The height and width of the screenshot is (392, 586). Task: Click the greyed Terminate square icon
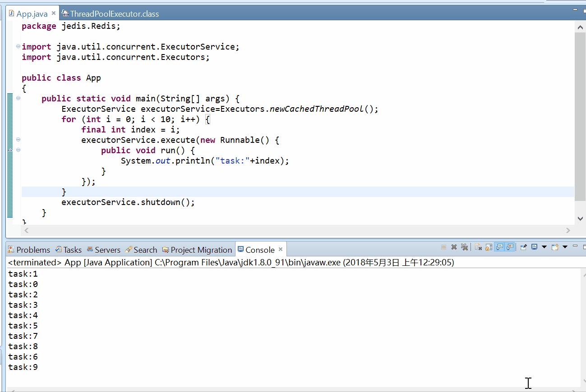(x=443, y=247)
